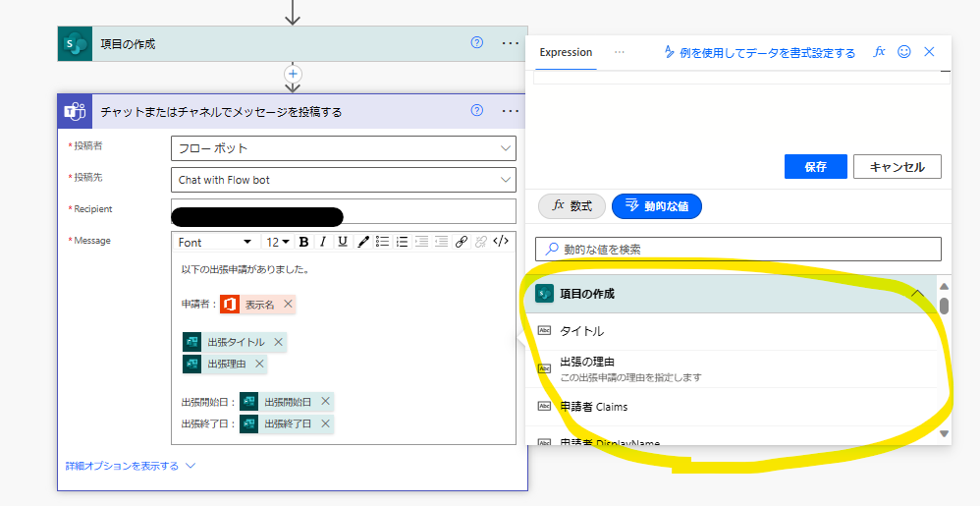The width and height of the screenshot is (980, 506).
Task: Click the SharePoint icon on 項目の作成 action
Action: 75,44
